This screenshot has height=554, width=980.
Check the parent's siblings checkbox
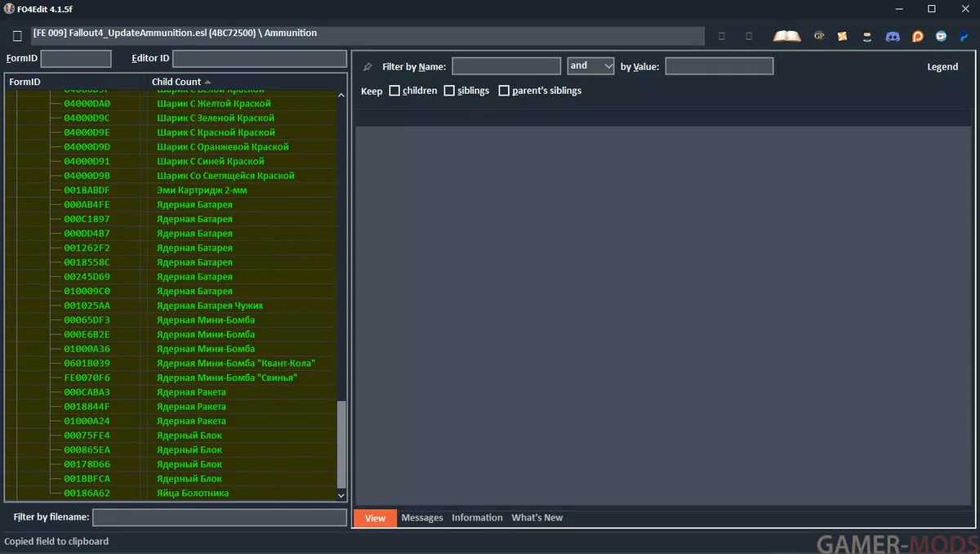coord(504,91)
